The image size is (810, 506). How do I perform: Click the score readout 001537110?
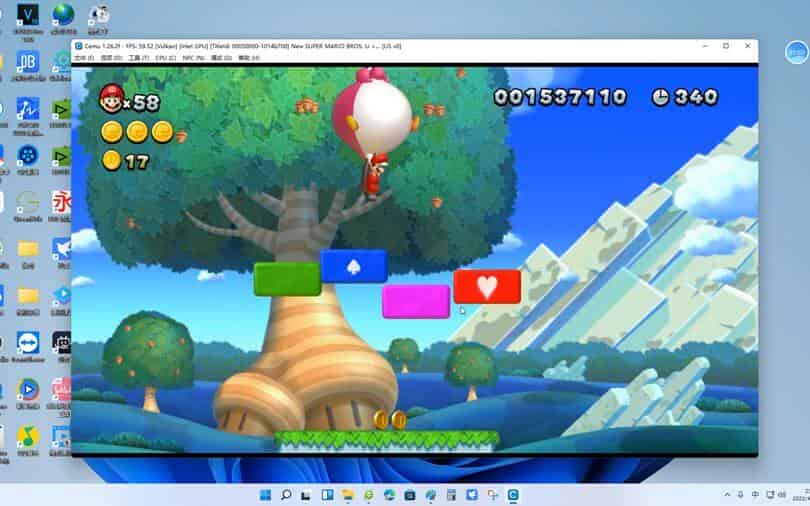pyautogui.click(x=560, y=97)
